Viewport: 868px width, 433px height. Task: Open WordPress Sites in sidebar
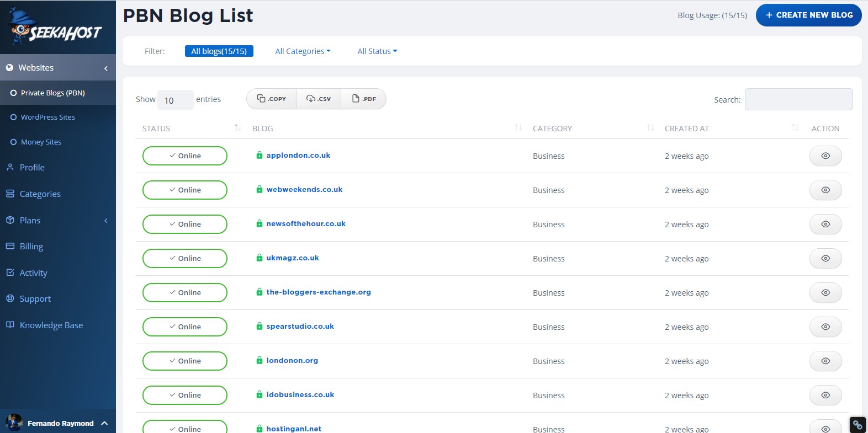(x=48, y=117)
